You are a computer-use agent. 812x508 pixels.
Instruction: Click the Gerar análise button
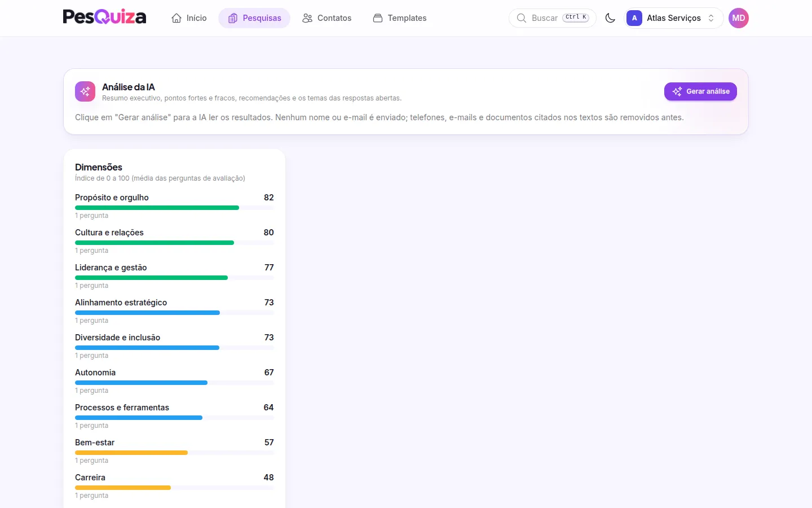tap(700, 91)
